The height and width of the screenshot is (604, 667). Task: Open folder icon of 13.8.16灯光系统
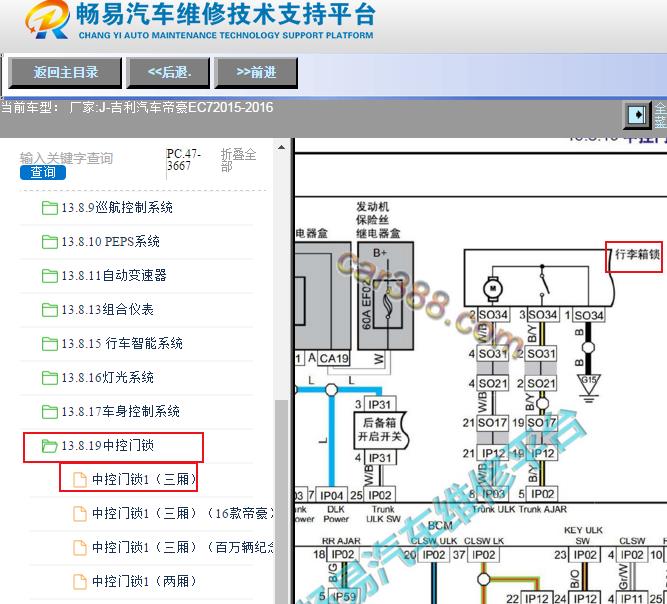(50, 378)
